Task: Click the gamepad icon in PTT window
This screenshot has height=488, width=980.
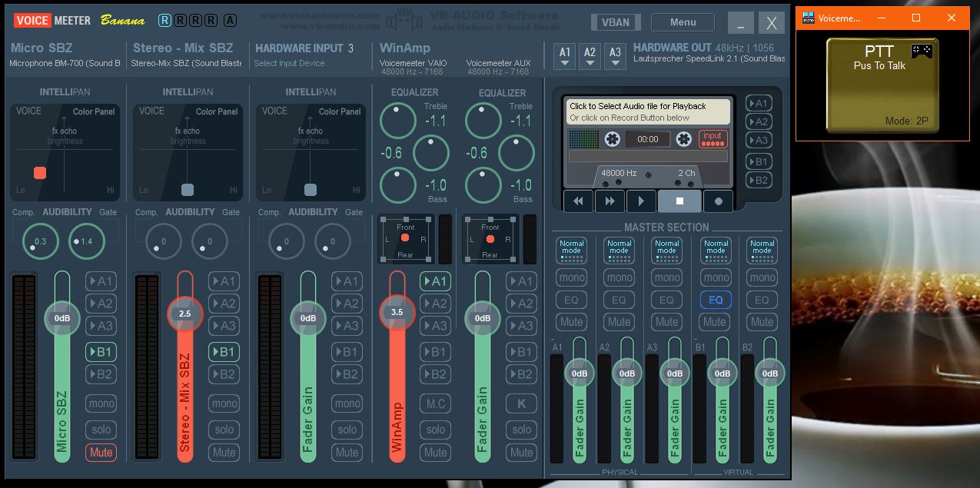Action: pyautogui.click(x=922, y=51)
